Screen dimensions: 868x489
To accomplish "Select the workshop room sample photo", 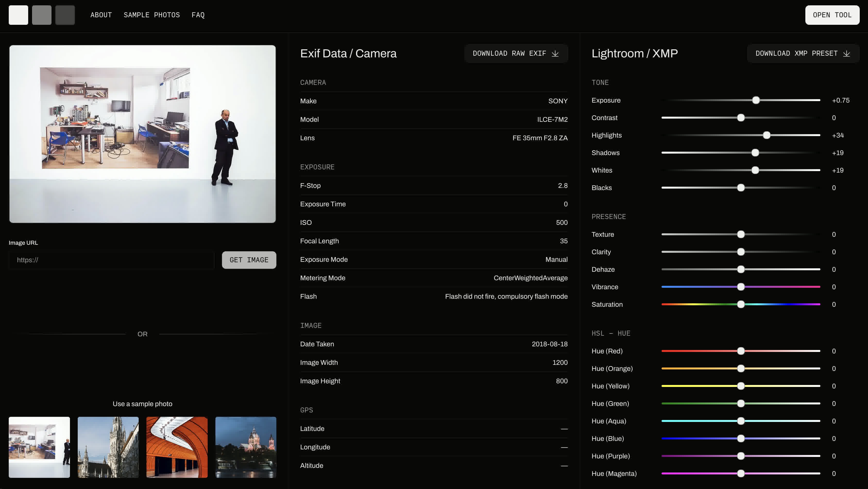I will click(x=39, y=447).
